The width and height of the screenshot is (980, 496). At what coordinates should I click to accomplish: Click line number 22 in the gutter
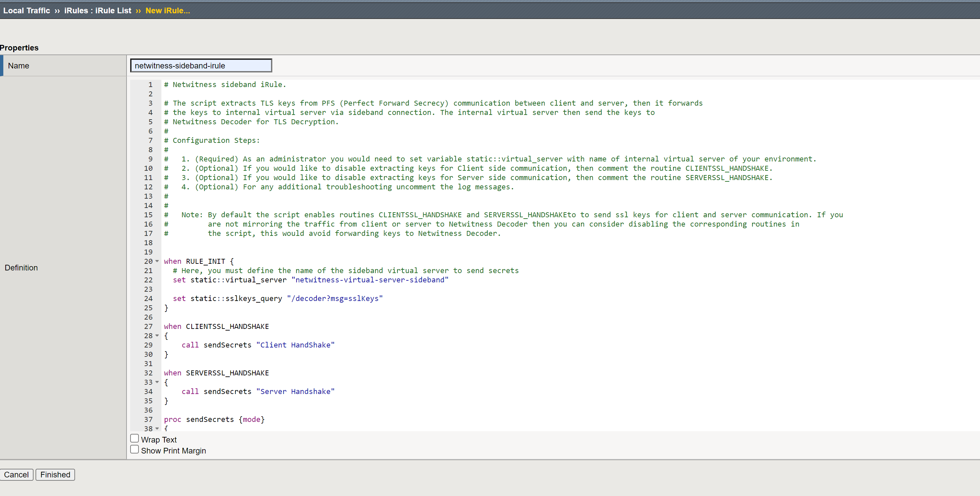[x=148, y=280]
